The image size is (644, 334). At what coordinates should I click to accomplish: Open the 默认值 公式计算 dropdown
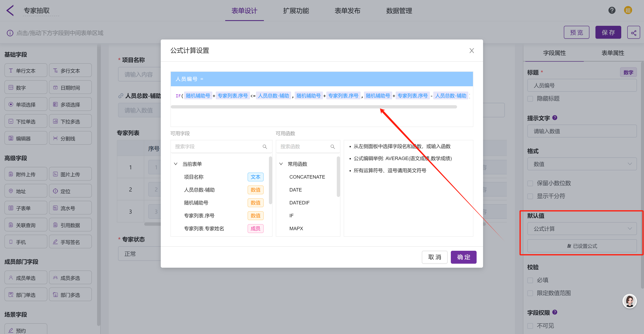coord(582,229)
